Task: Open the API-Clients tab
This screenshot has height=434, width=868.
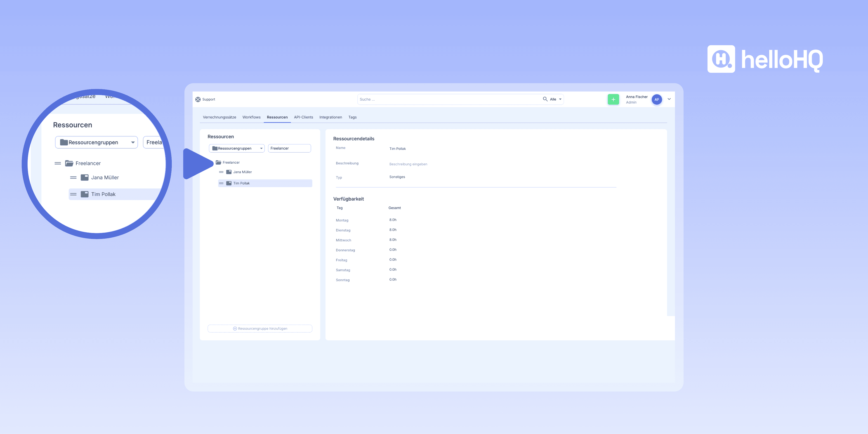Action: tap(303, 117)
